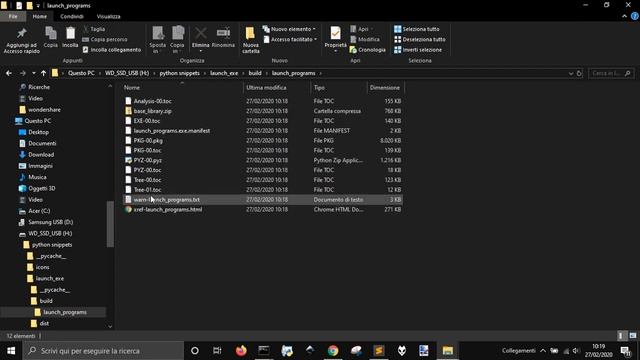640x360 pixels.
Task: Go up one folder level arrow
Action: click(43, 73)
